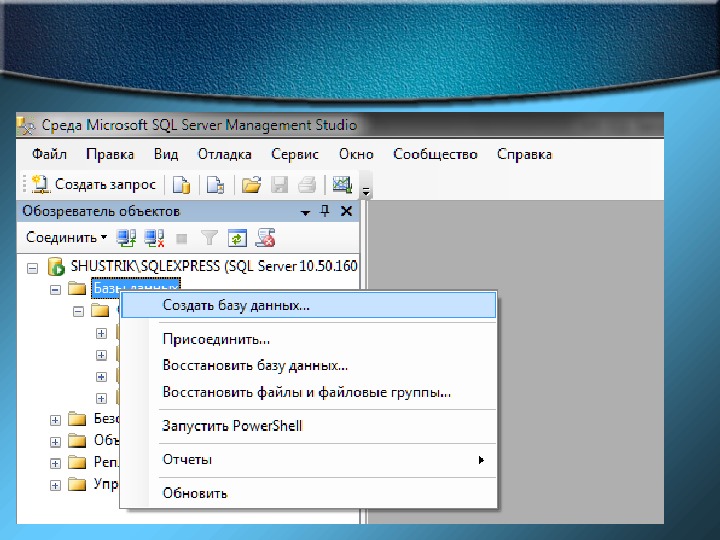Open the Правка menu
This screenshot has width=720, height=540.
pos(110,154)
